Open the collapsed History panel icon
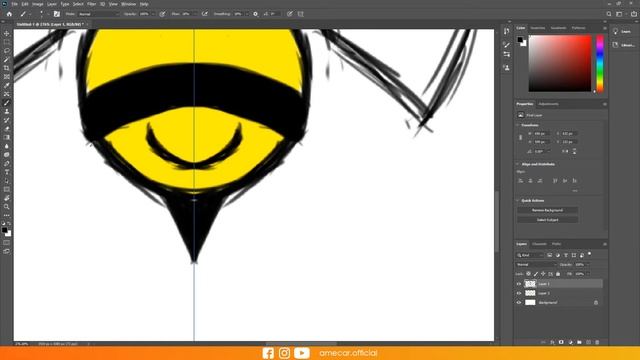Viewport: 640px width, 360px height. pos(507,31)
